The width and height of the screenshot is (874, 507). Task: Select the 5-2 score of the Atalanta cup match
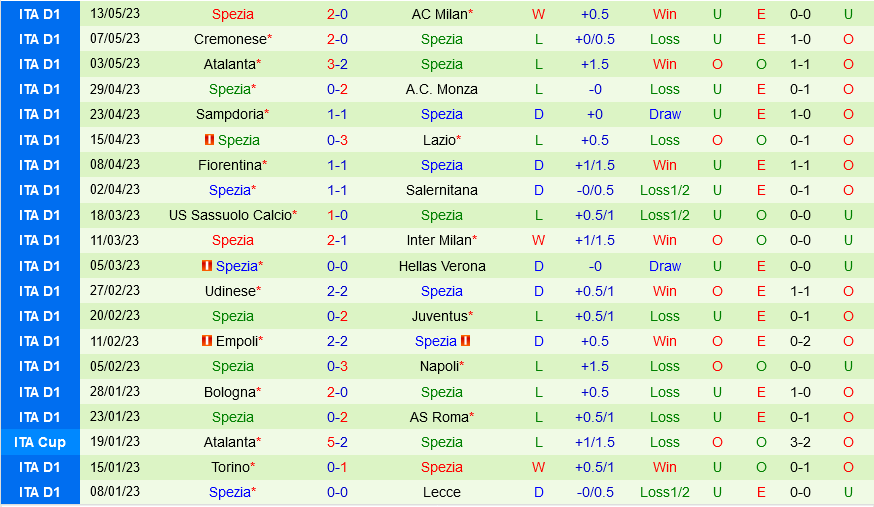(337, 442)
